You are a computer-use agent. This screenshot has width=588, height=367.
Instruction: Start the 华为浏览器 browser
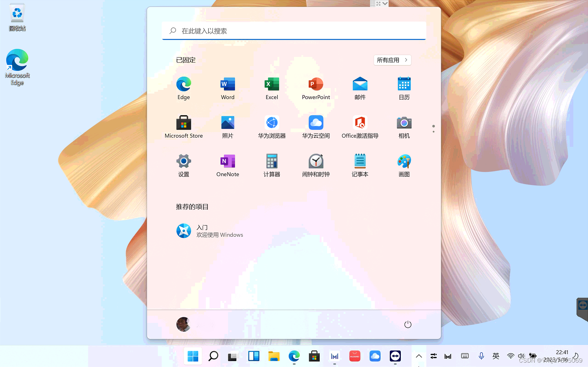click(x=272, y=126)
